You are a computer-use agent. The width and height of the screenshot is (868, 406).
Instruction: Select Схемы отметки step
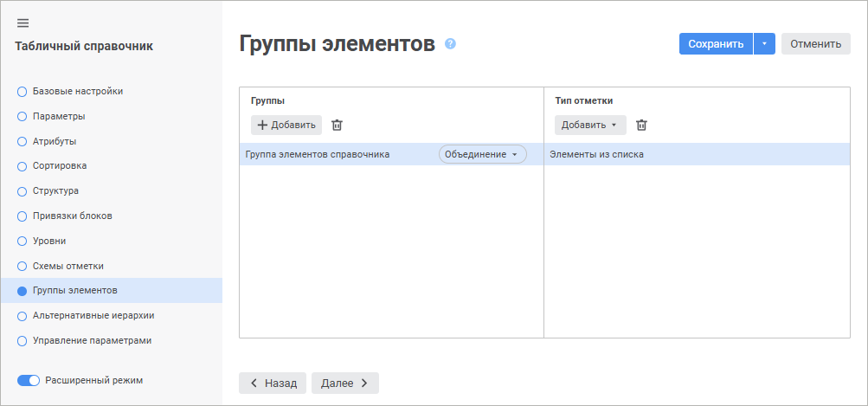(112, 266)
